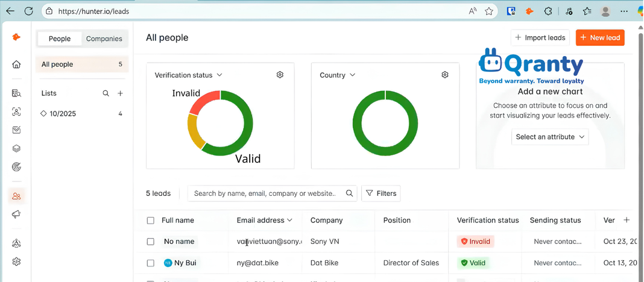Viewport: 644px width, 282px height.
Task: Select All people in the side panel
Action: [x=82, y=64]
